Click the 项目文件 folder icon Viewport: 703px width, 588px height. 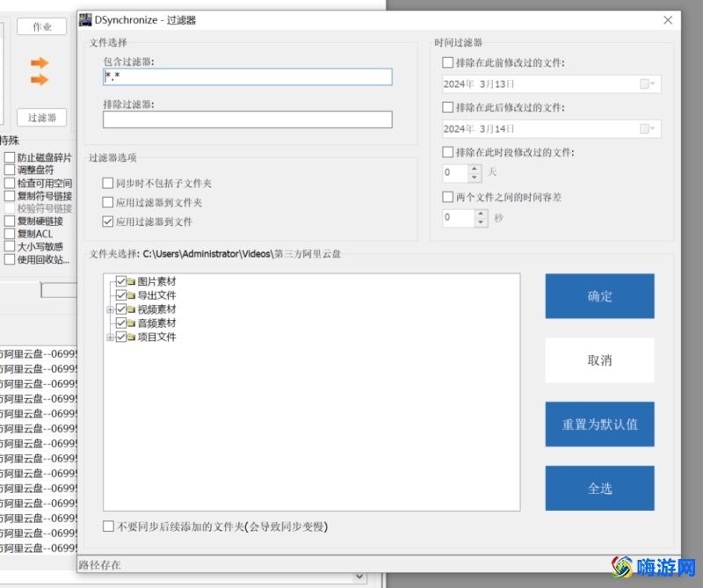click(x=131, y=338)
